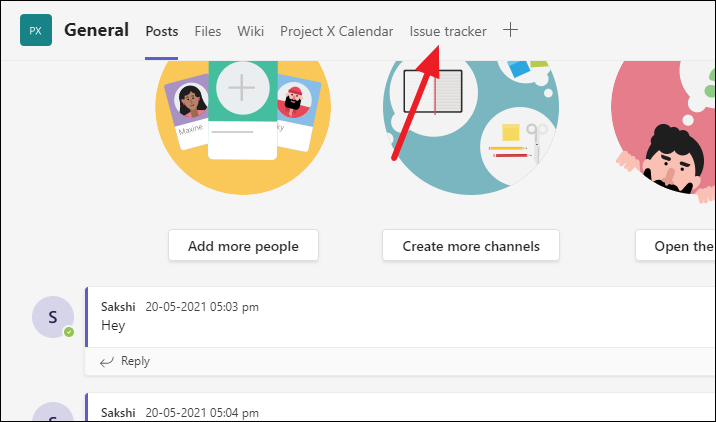Open the Files tab
Image resolution: width=716 pixels, height=422 pixels.
pos(208,31)
